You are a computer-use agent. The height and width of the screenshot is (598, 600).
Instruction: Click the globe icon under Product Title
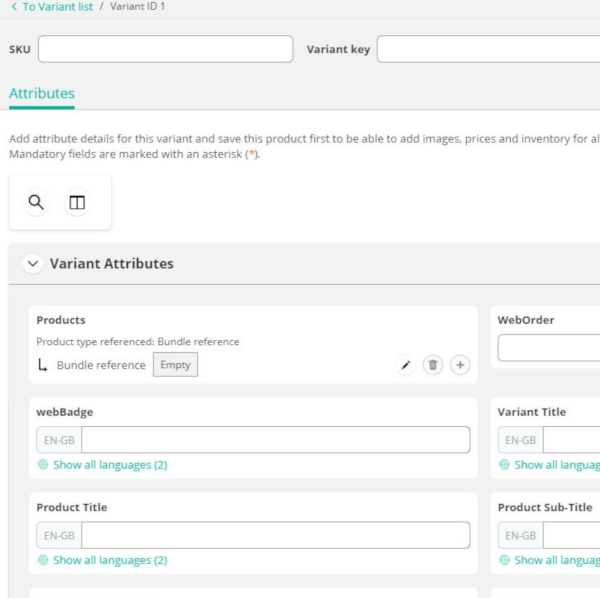coord(43,560)
